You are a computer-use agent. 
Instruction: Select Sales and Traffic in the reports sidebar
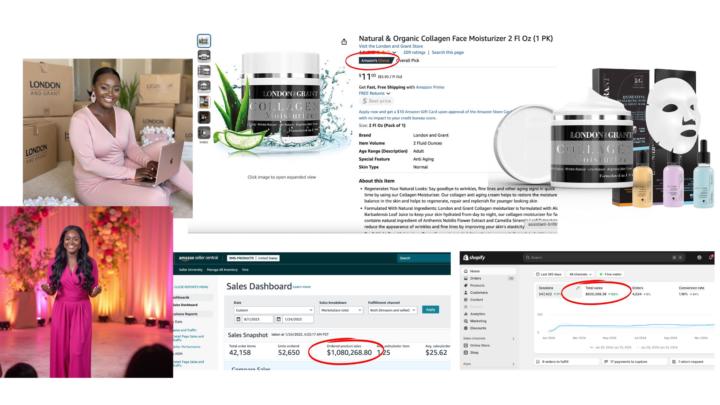coord(186,330)
